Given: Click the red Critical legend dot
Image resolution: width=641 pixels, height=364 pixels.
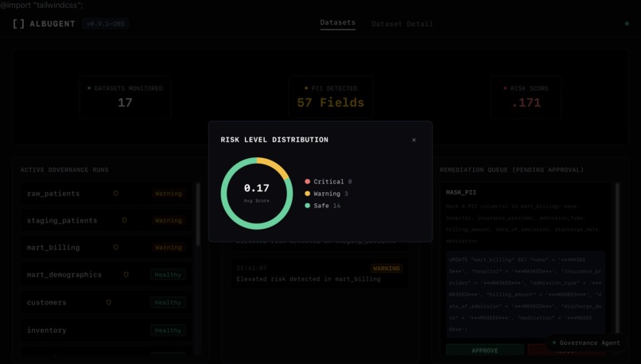Looking at the screenshot, I should pos(308,181).
